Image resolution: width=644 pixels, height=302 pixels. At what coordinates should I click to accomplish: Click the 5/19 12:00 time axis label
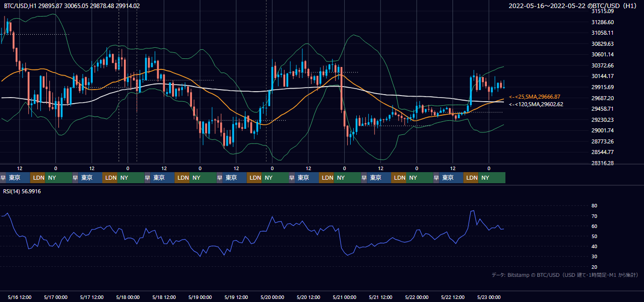coord(236,297)
